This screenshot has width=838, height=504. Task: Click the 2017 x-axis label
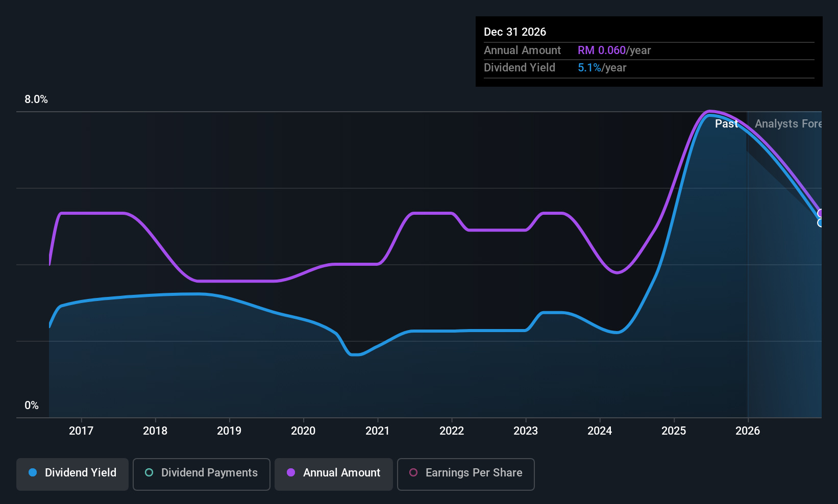pos(81,431)
